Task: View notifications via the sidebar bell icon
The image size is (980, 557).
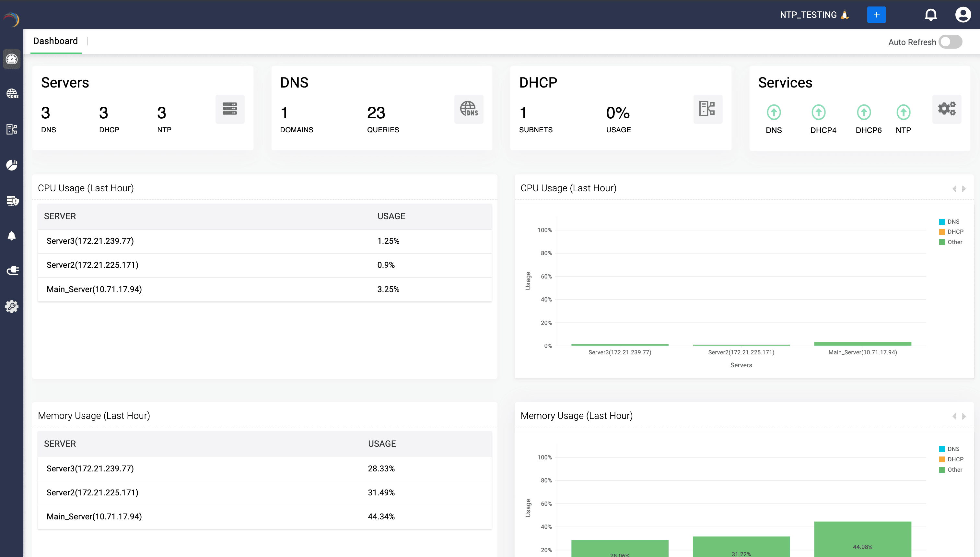Action: (x=11, y=236)
